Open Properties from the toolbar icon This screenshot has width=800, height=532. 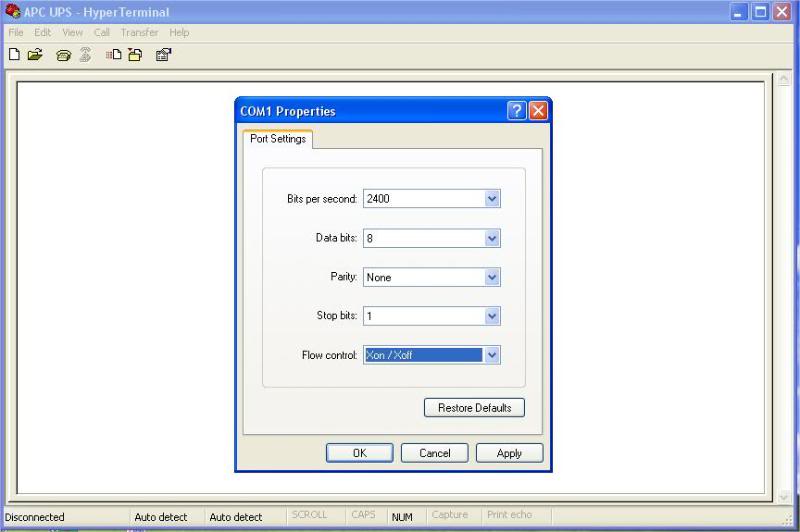point(164,55)
